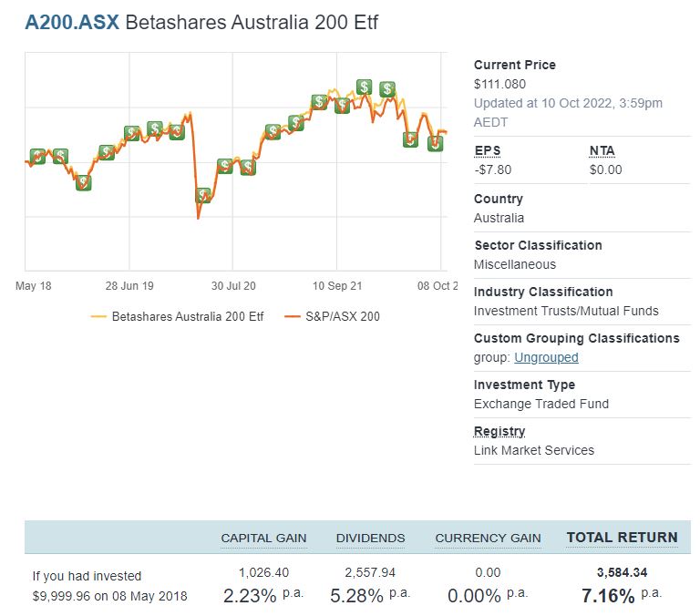
Task: Click the first dividend marker near May 18
Action: [37, 156]
